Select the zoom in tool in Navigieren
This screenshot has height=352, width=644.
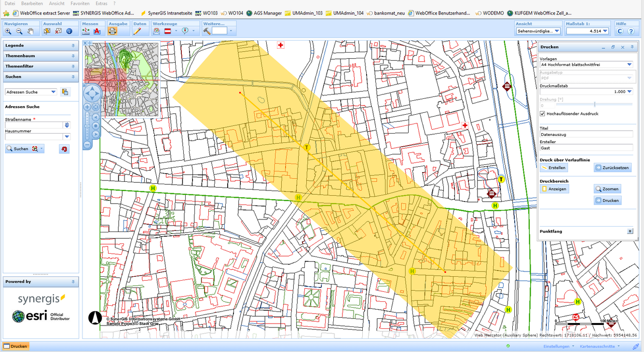coord(8,31)
